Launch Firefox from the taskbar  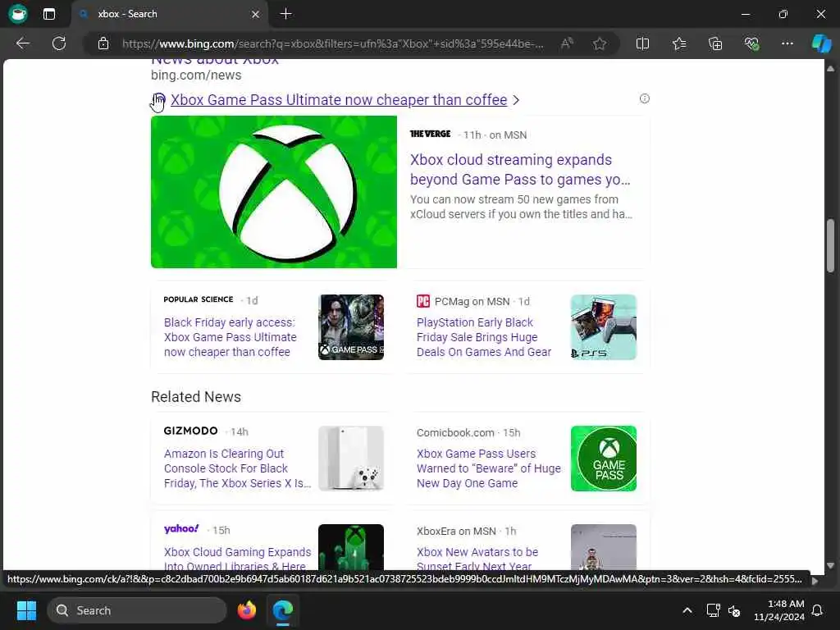pyautogui.click(x=246, y=610)
